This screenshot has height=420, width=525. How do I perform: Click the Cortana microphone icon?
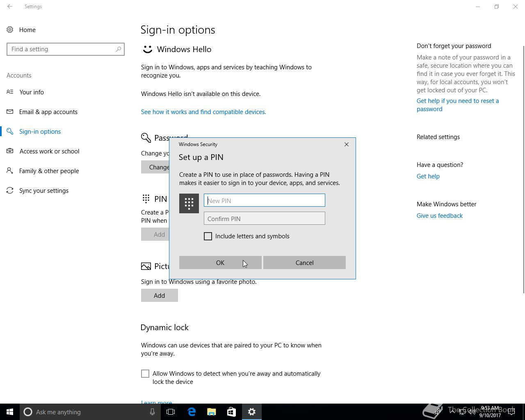pyautogui.click(x=152, y=412)
